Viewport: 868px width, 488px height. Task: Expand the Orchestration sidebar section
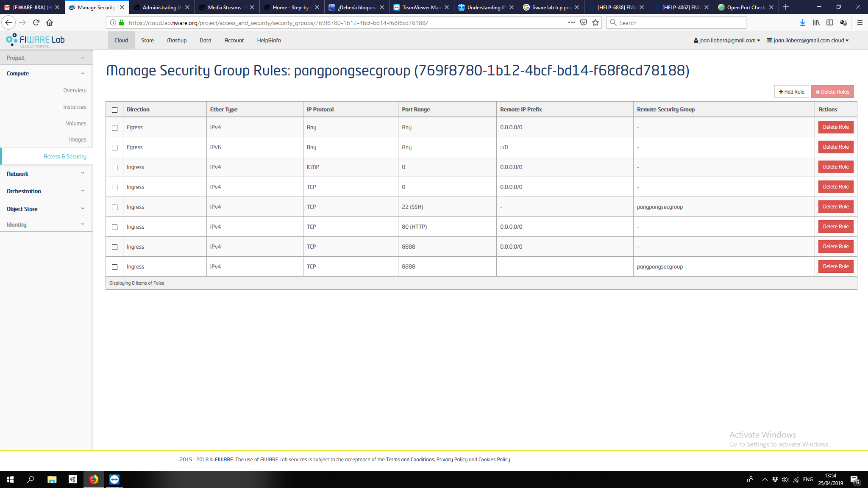click(46, 191)
